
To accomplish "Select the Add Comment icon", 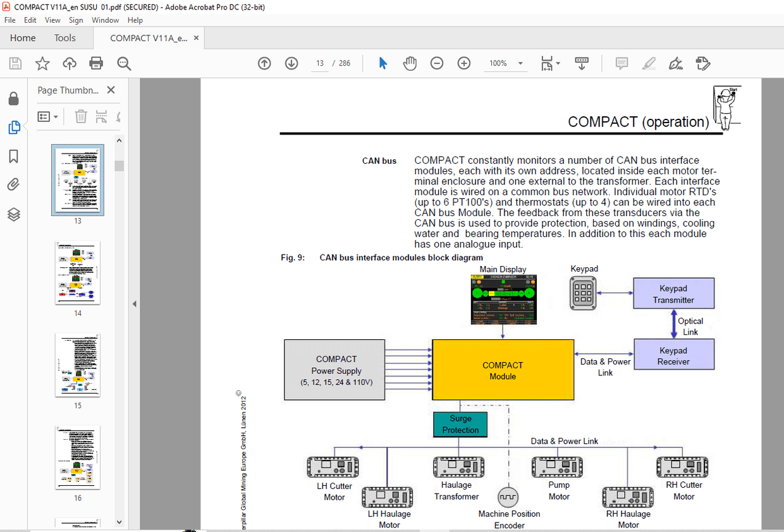I will click(621, 63).
